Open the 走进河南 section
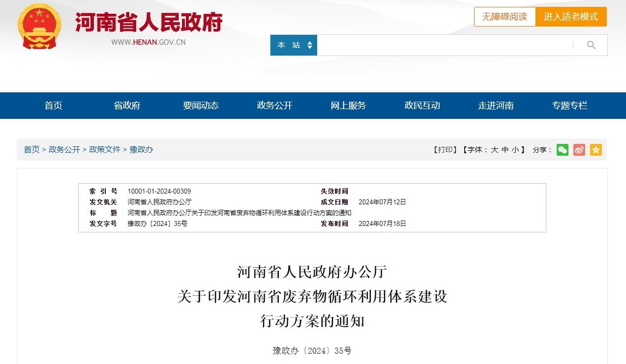626x364 pixels. pyautogui.click(x=496, y=105)
